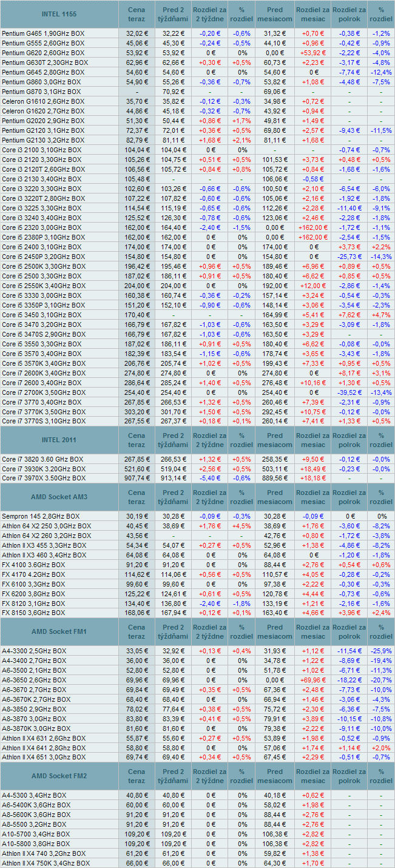Click Celeron G1610 2,6GHz BOX name
The image size is (395, 868).
click(44, 101)
